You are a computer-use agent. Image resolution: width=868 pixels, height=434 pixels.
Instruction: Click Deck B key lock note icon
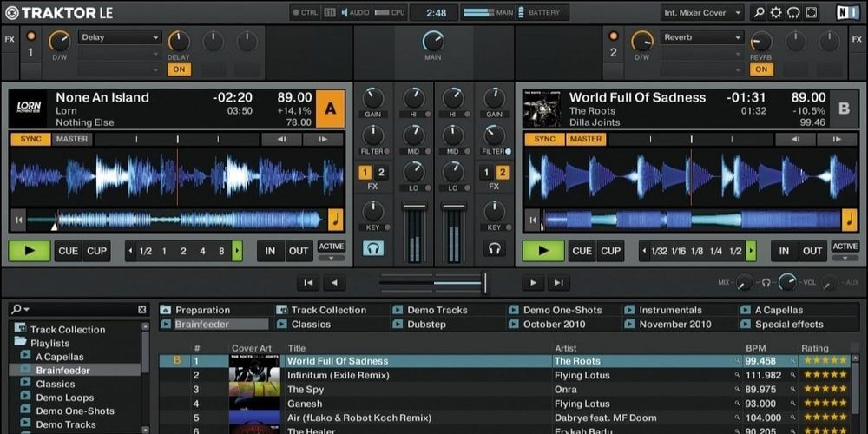(849, 220)
